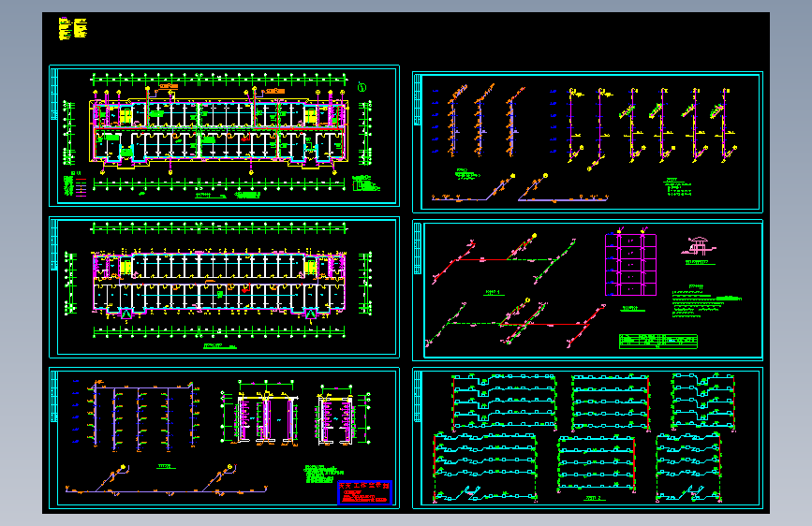Image resolution: width=812 pixels, height=526 pixels.
Task: Click the small pavilion detail drawing
Action: 698,247
